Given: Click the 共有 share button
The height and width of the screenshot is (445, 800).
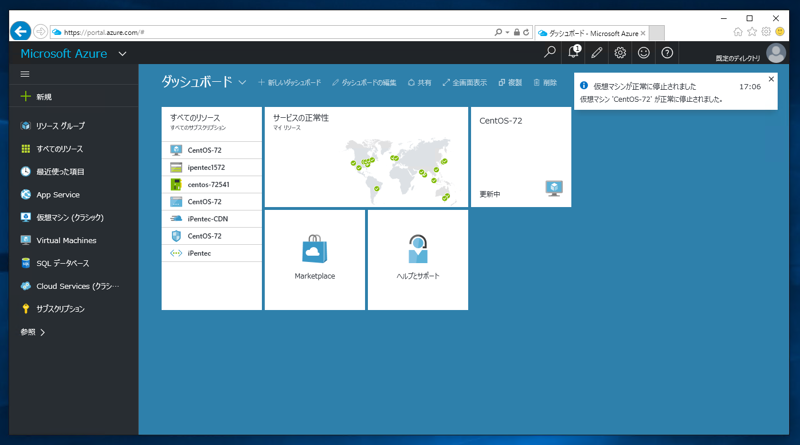Looking at the screenshot, I should pyautogui.click(x=419, y=83).
